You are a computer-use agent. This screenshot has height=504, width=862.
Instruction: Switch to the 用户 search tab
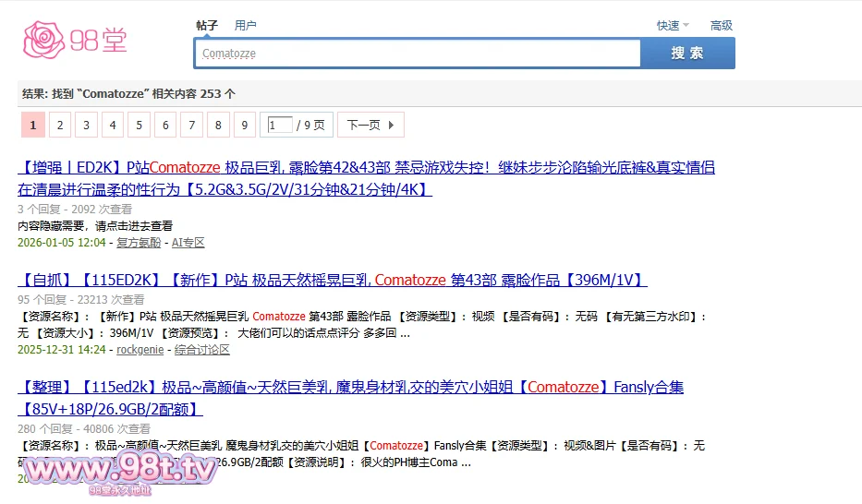(x=246, y=26)
